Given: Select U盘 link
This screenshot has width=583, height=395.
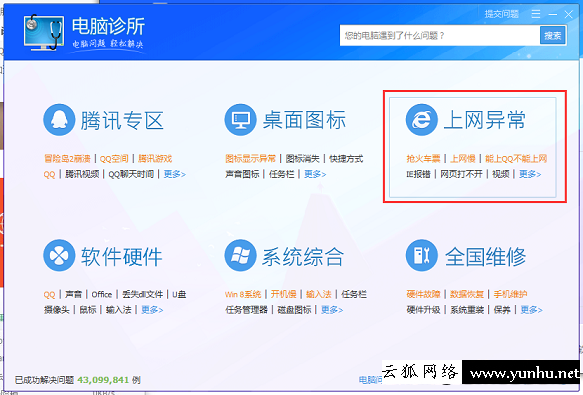Looking at the screenshot, I should 179,294.
